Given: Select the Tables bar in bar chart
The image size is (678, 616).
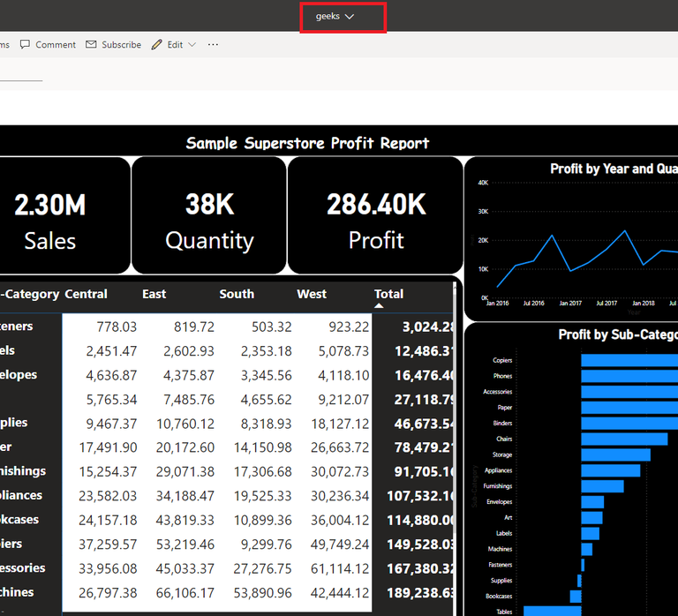Looking at the screenshot, I should tap(552, 611).
